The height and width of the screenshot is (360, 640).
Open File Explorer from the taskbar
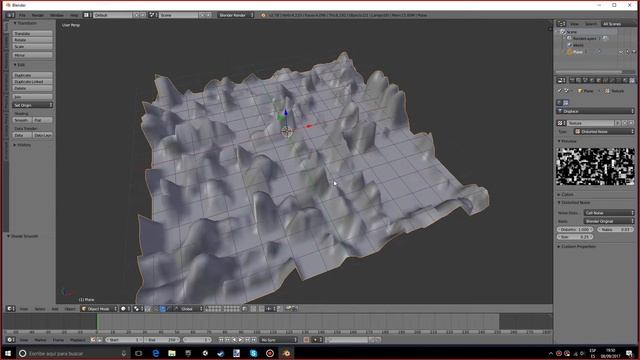coord(172,353)
